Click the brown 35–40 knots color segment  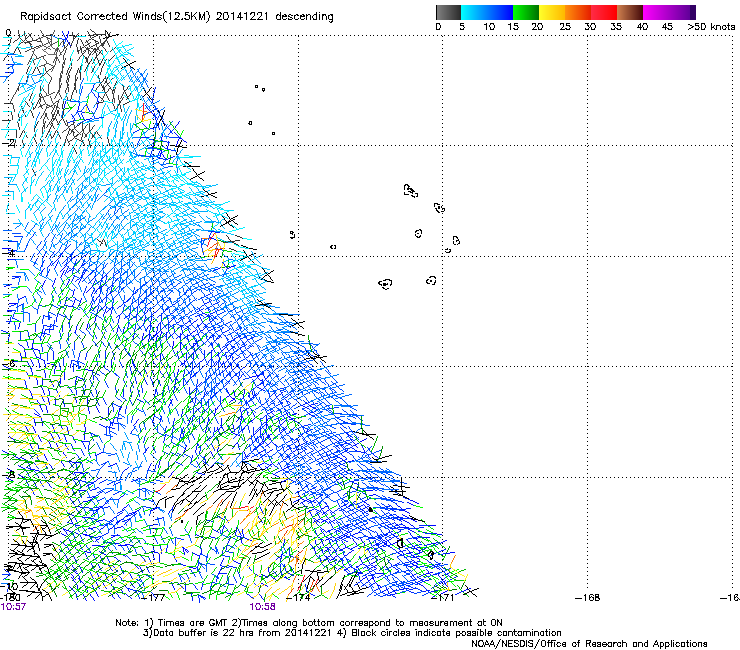point(630,12)
